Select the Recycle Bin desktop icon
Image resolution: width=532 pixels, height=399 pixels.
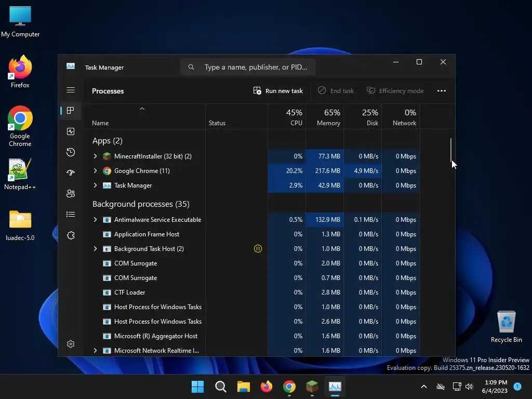pyautogui.click(x=506, y=327)
